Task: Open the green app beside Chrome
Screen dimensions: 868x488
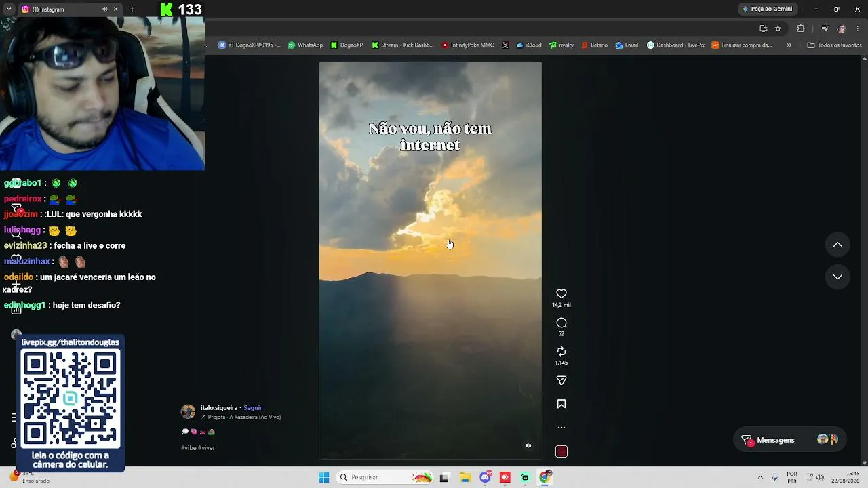Action: point(525,477)
